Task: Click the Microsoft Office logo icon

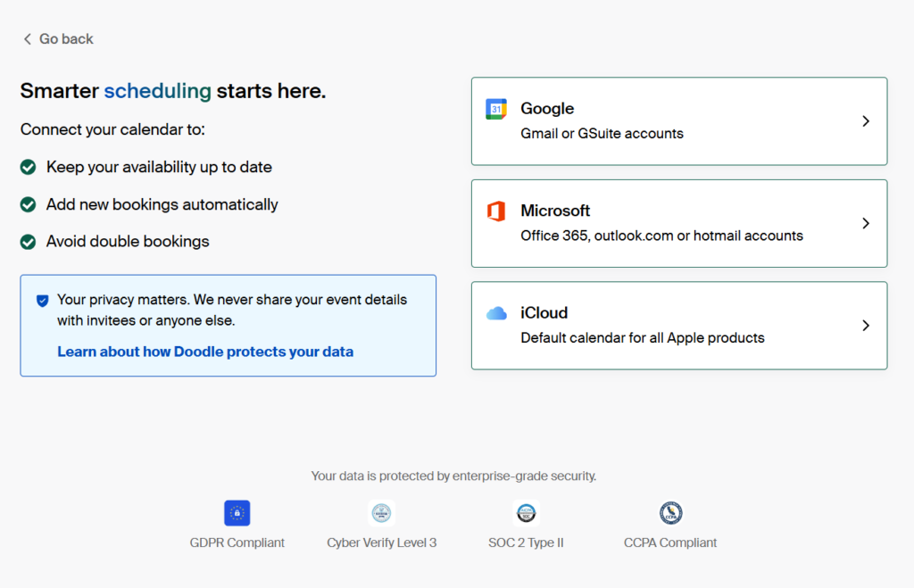Action: click(x=496, y=211)
